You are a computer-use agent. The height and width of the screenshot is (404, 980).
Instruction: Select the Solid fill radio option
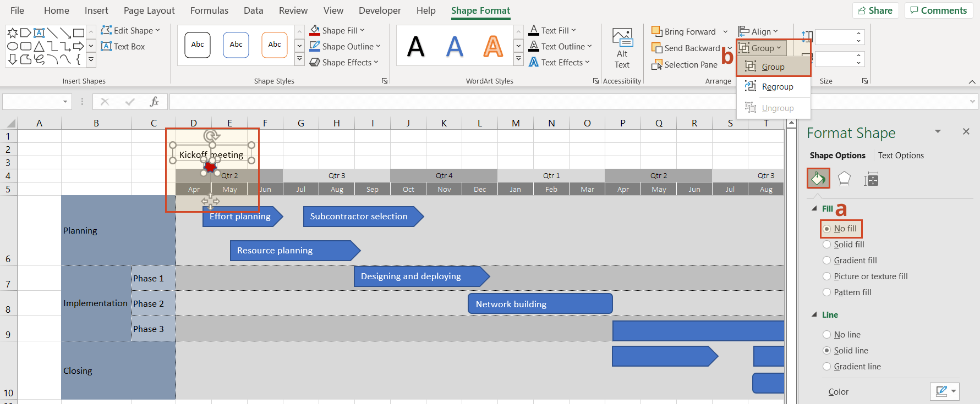[827, 245]
